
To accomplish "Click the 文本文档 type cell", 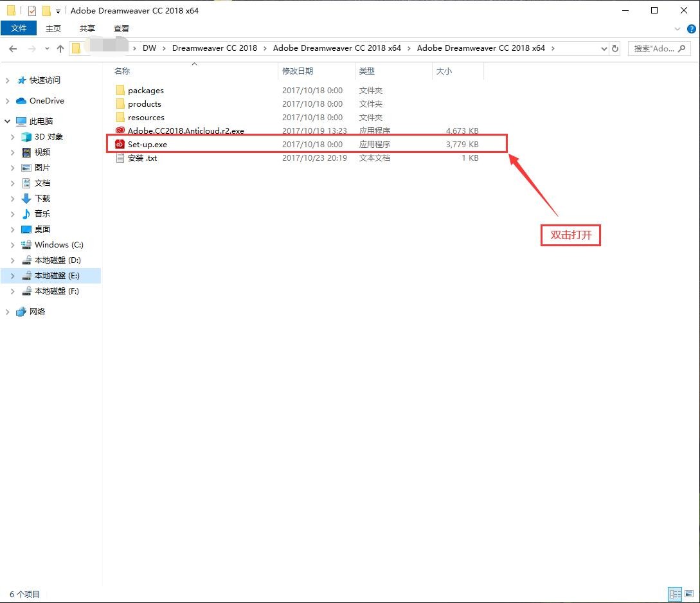I will [375, 157].
